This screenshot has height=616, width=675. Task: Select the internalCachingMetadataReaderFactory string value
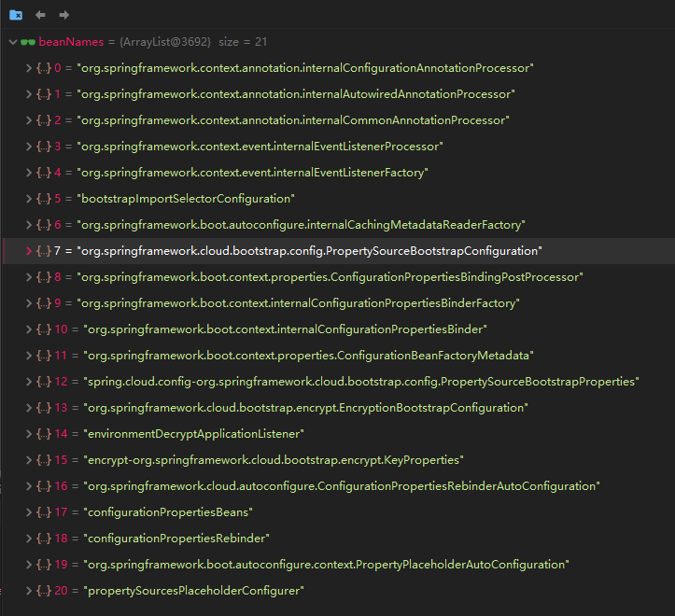pyautogui.click(x=301, y=225)
